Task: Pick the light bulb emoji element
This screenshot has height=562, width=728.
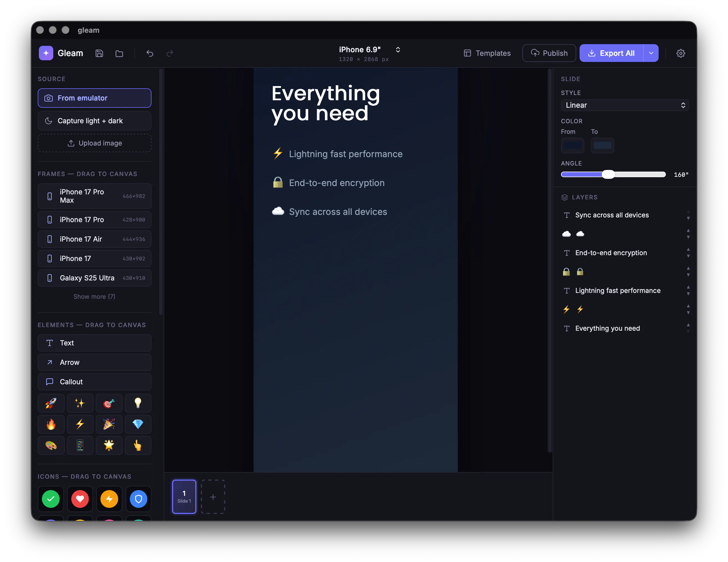Action: click(138, 403)
